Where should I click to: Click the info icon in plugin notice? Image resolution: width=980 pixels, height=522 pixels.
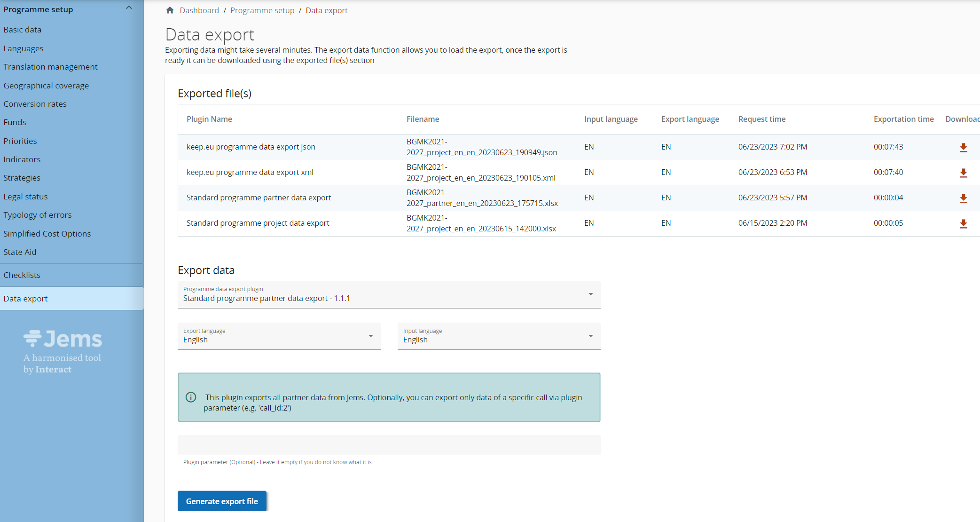[x=191, y=397]
